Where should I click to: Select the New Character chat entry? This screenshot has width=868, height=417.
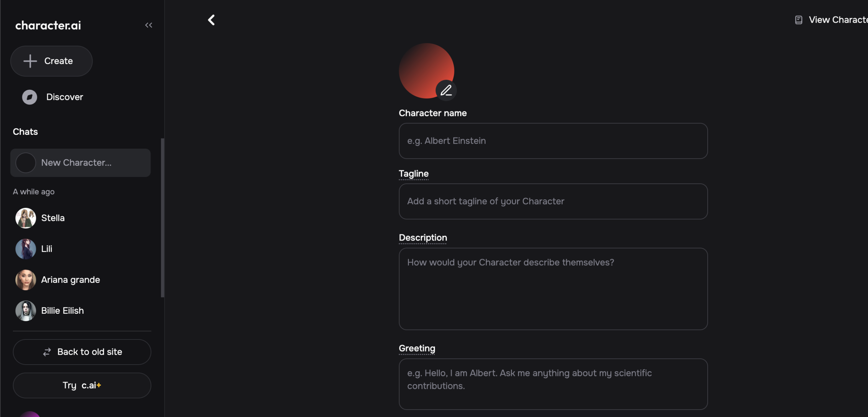tap(80, 163)
